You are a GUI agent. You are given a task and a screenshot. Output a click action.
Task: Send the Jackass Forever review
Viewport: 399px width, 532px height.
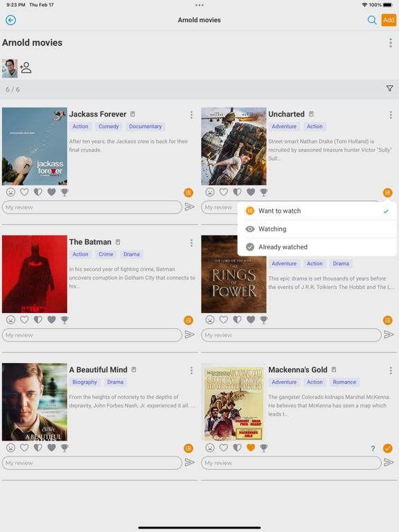[190, 206]
